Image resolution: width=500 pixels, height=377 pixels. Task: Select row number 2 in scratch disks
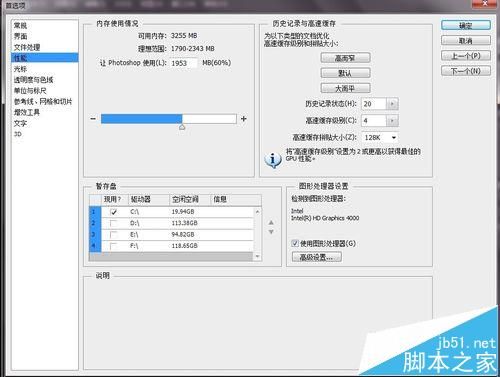[95, 223]
